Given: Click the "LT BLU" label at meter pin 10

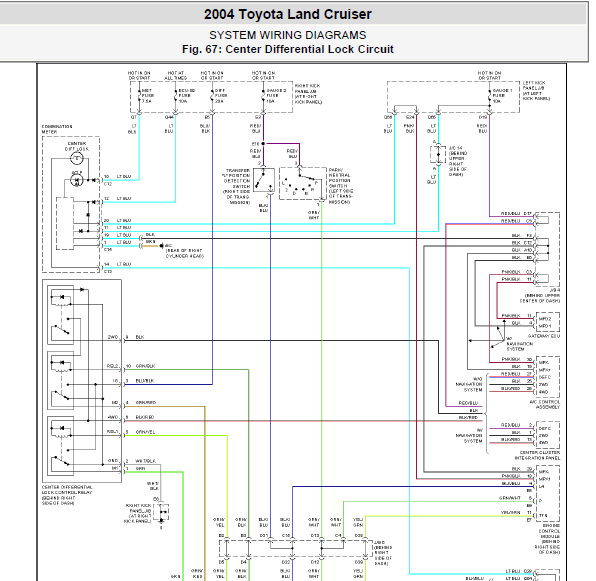Looking at the screenshot, I should coord(124,177).
